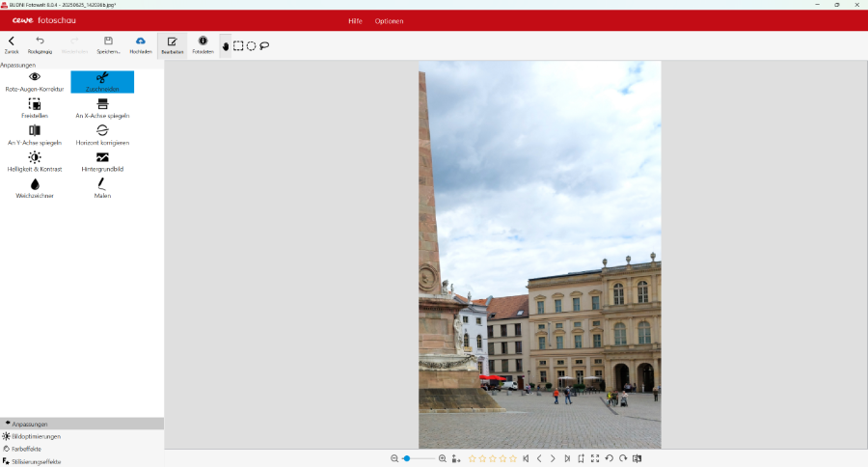The width and height of the screenshot is (868, 467).
Task: Select the elliptical selection tool
Action: click(x=252, y=46)
